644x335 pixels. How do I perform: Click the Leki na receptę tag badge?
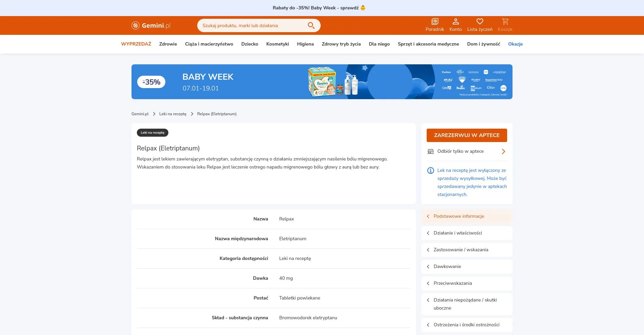(153, 133)
